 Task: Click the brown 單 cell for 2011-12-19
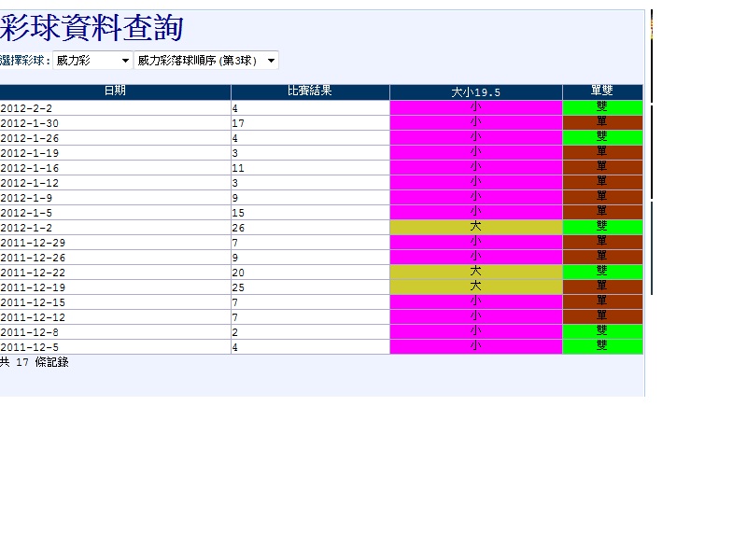coord(602,287)
